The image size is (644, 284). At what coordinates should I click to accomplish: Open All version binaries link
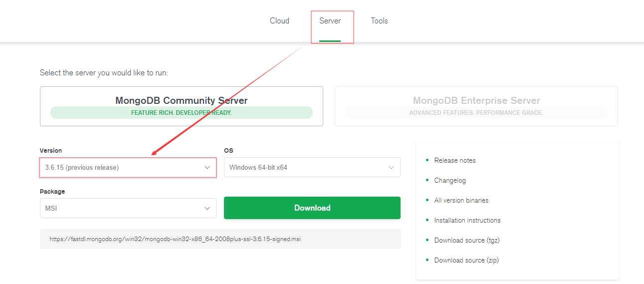point(461,200)
